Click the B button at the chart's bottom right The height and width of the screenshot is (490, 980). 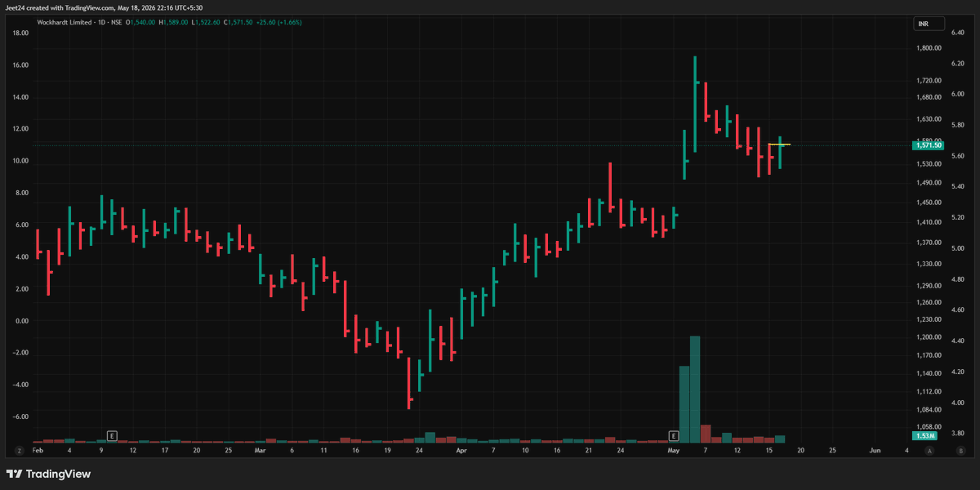tap(962, 450)
